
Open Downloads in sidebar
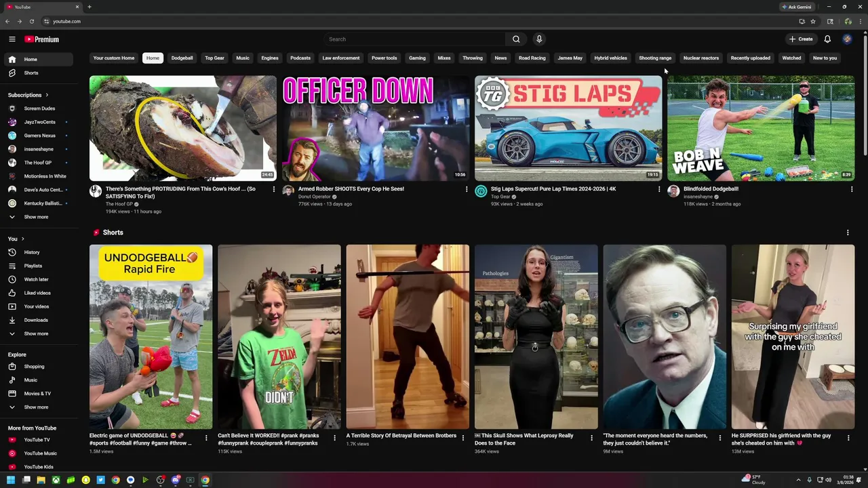[39, 320]
